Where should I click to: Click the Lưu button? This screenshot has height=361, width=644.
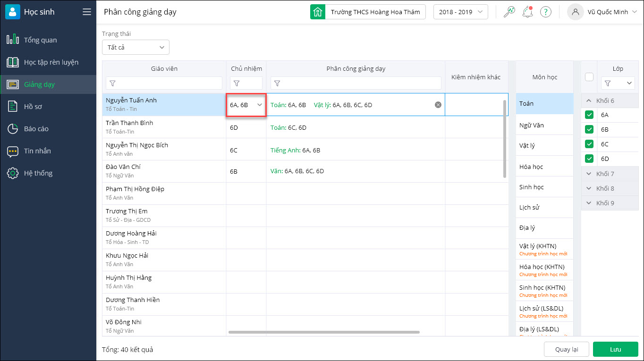[x=615, y=350]
